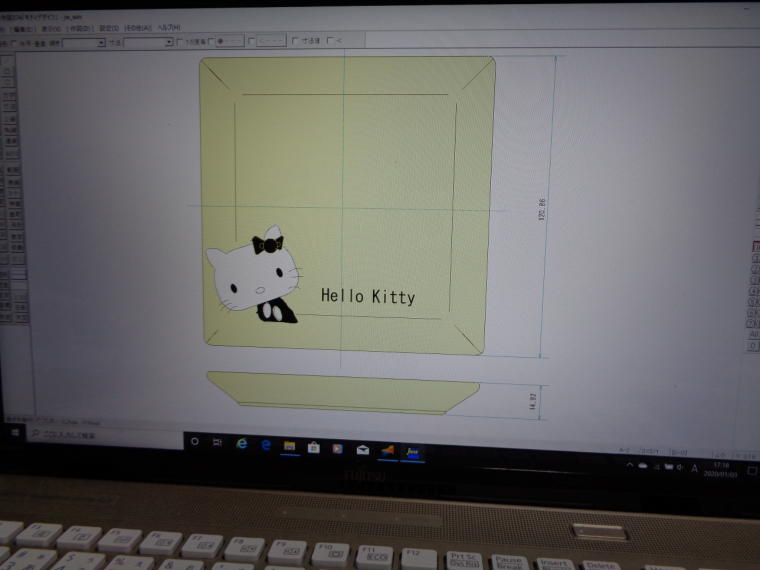Screen dimensions: 760x570
Task: Open Movies & TV taskbar icon
Action: click(x=337, y=448)
